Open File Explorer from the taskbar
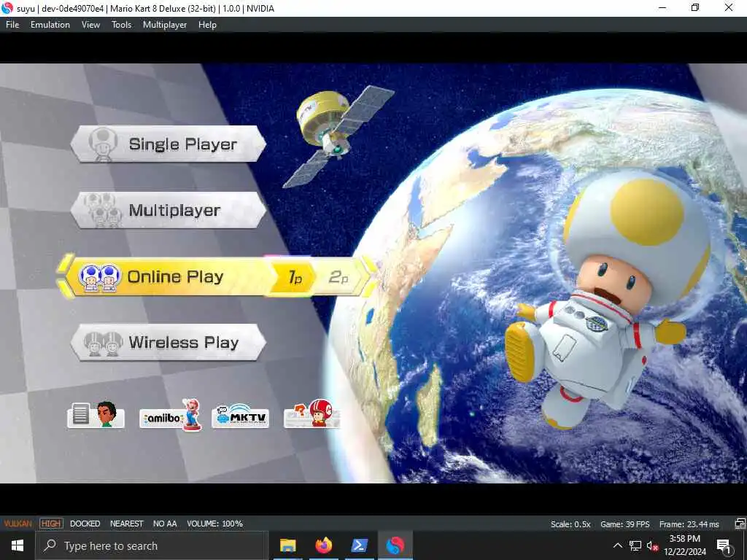Viewport: 747px width, 560px height. [x=287, y=545]
